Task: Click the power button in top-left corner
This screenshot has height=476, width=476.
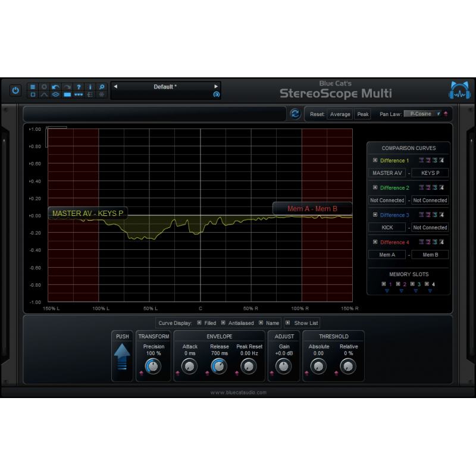Action: point(15,90)
